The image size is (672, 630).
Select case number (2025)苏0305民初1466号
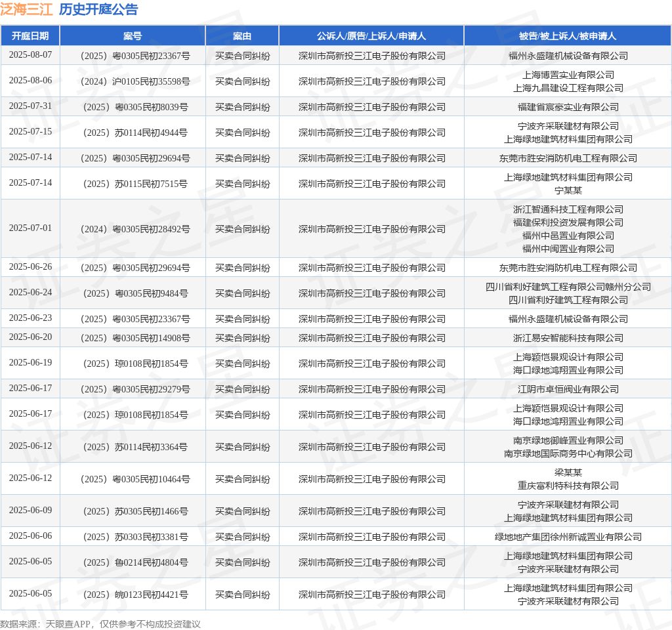135,511
